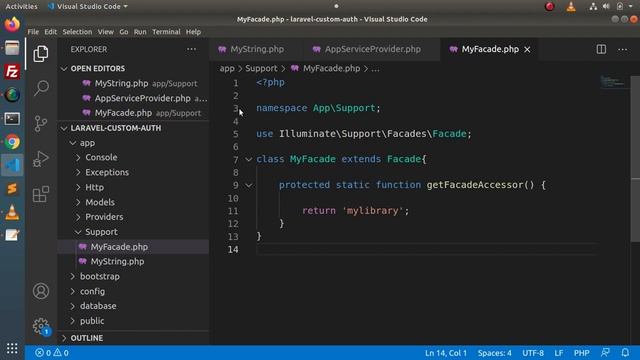This screenshot has width=640, height=360.
Task: Close the MyFacade.php tab
Action: [x=527, y=49]
